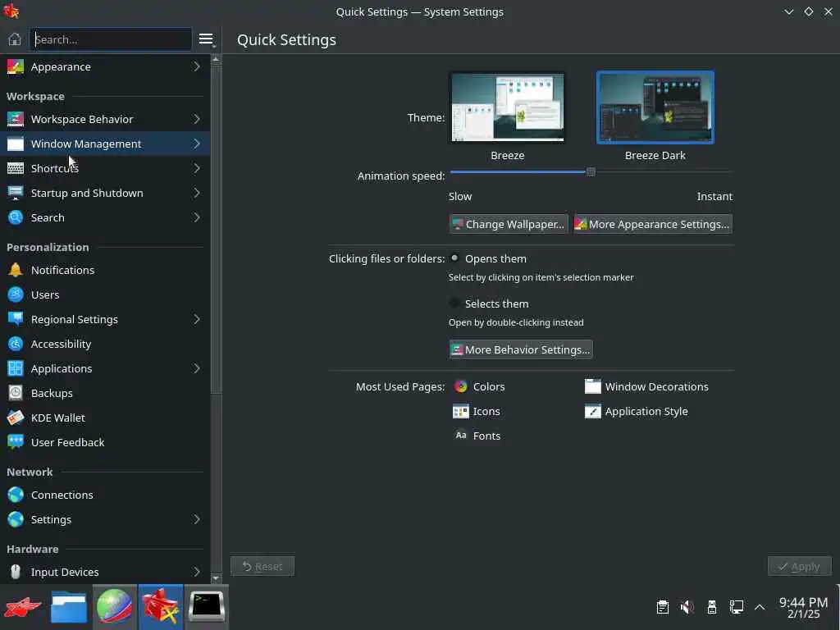This screenshot has height=630, width=840.
Task: Click the Animation speed slider handle
Action: click(591, 172)
